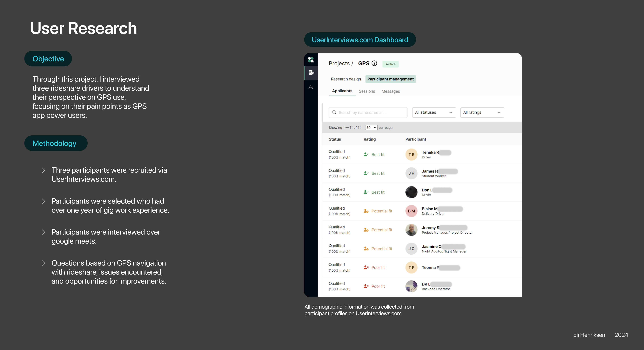Image resolution: width=644 pixels, height=350 pixels.
Task: Open DK L's profile photo
Action: point(411,286)
